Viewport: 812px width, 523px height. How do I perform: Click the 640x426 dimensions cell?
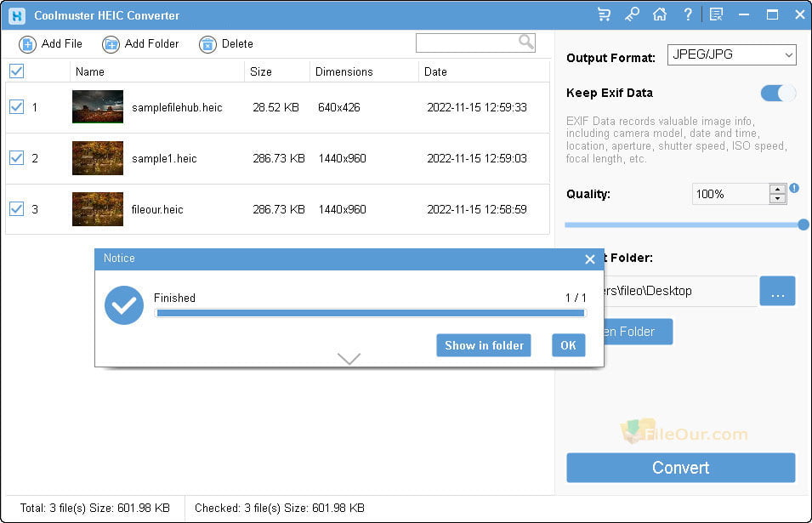(x=339, y=108)
